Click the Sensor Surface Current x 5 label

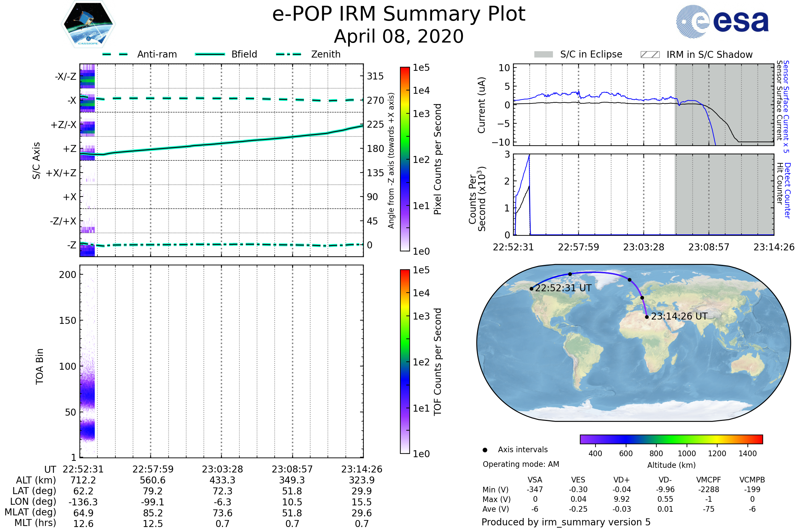pos(786,106)
